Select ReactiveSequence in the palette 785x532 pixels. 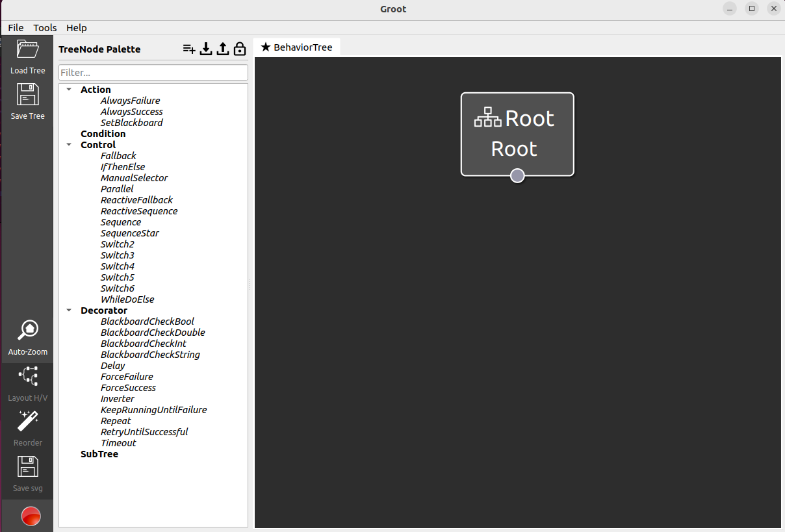tap(139, 211)
